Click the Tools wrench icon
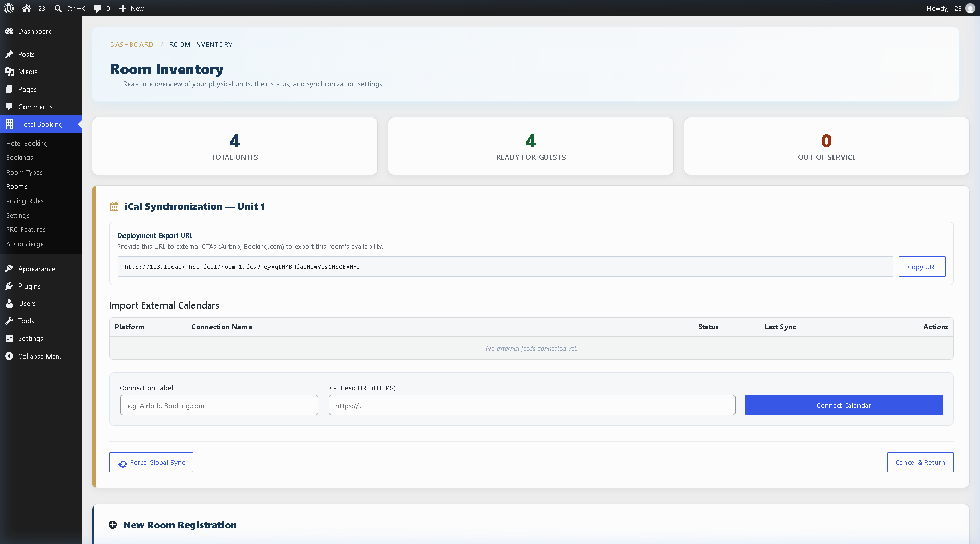The width and height of the screenshot is (980, 544). (x=9, y=321)
